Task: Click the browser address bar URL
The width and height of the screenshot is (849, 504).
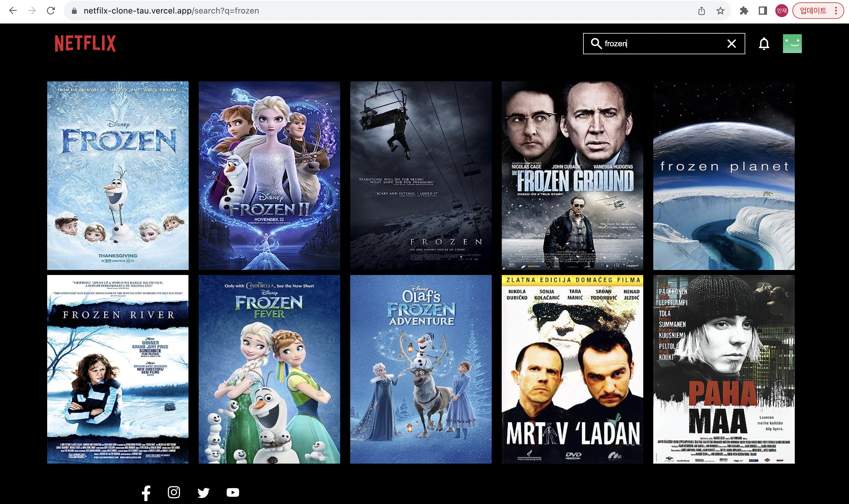Action: (x=171, y=11)
